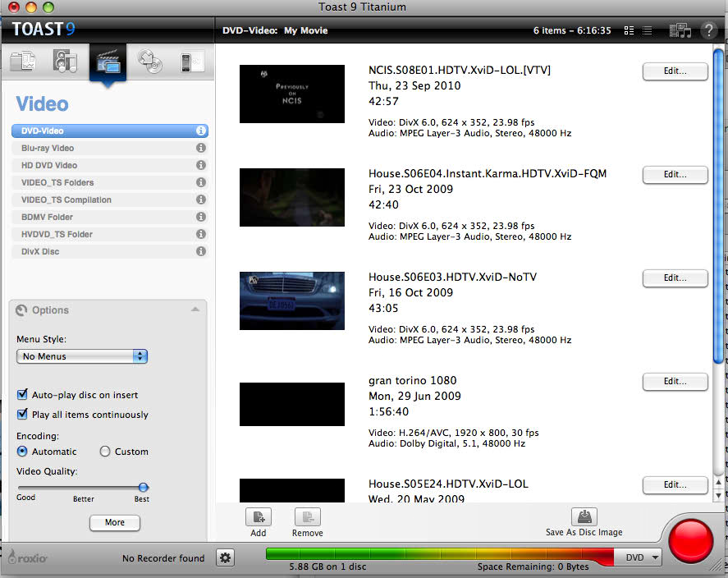Screen dimensions: 728x578
Task: Switch to compact list view icon
Action: tap(648, 30)
